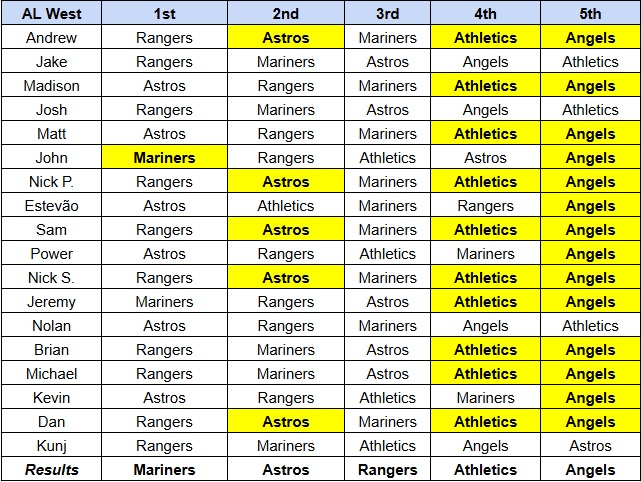641x482 pixels.
Task: Select the 5th column header
Action: [590, 14]
